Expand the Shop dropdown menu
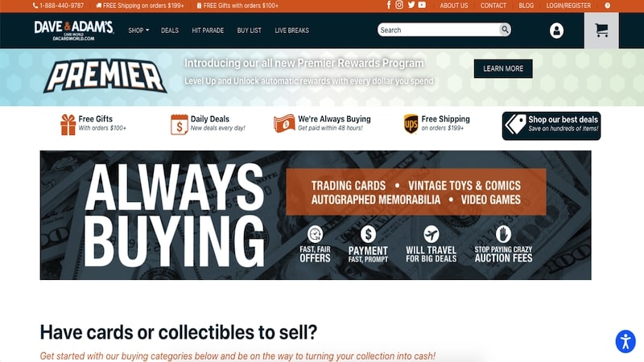Viewport: 644px width, 362px height. (138, 31)
